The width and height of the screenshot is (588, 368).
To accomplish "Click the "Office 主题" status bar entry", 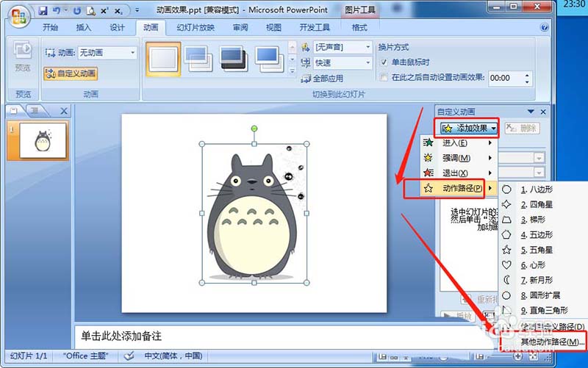I will click(x=85, y=356).
